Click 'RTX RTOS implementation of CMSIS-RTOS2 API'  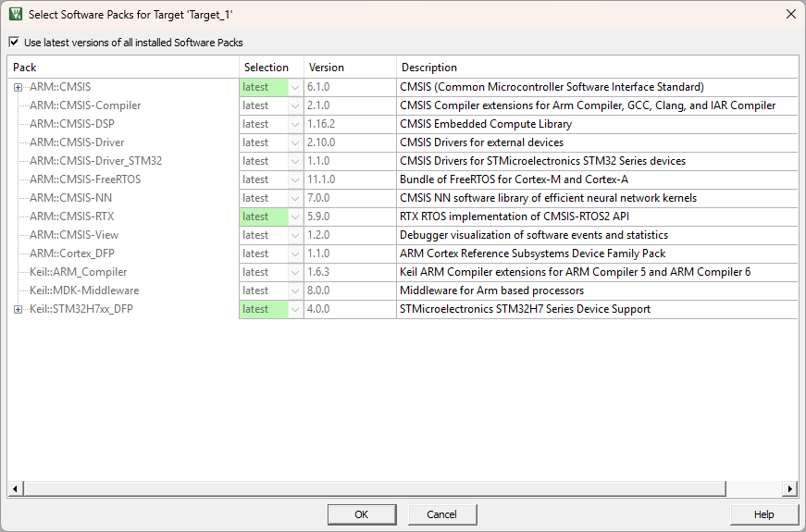(515, 217)
